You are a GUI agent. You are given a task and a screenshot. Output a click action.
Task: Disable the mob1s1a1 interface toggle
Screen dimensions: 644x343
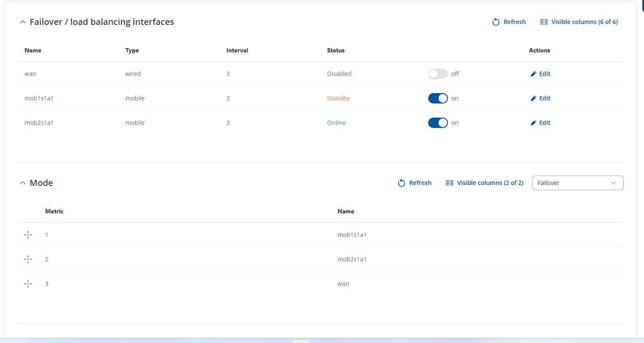click(438, 98)
